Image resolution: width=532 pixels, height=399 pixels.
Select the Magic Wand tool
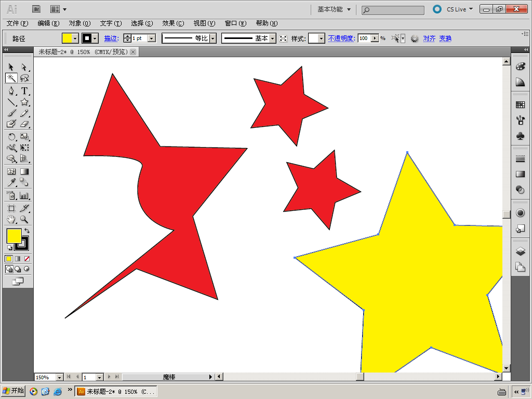(11, 78)
